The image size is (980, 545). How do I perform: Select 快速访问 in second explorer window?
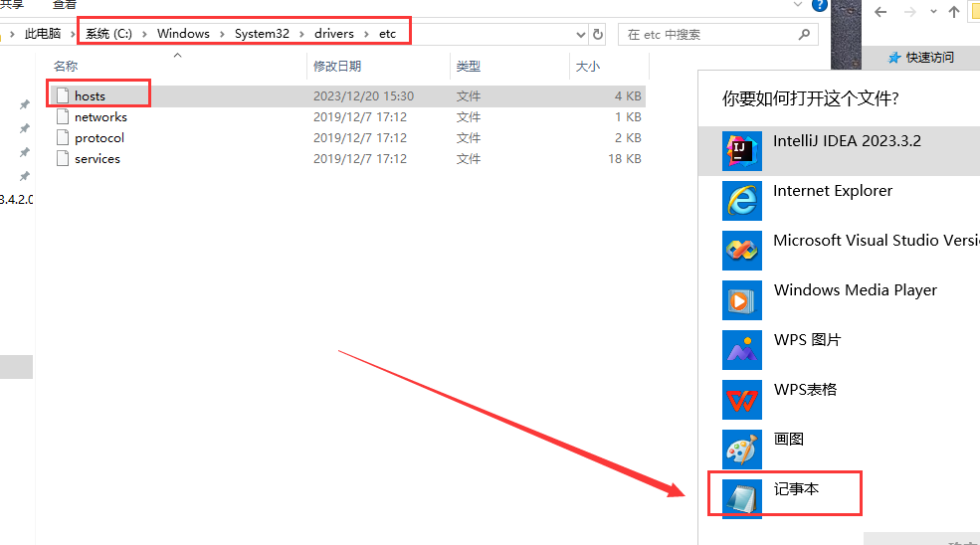point(921,58)
